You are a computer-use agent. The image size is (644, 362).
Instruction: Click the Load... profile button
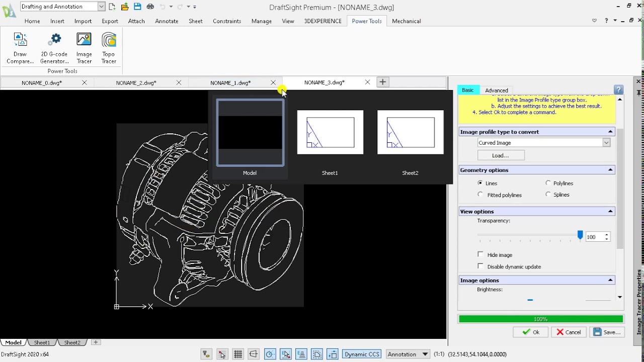pos(501,155)
